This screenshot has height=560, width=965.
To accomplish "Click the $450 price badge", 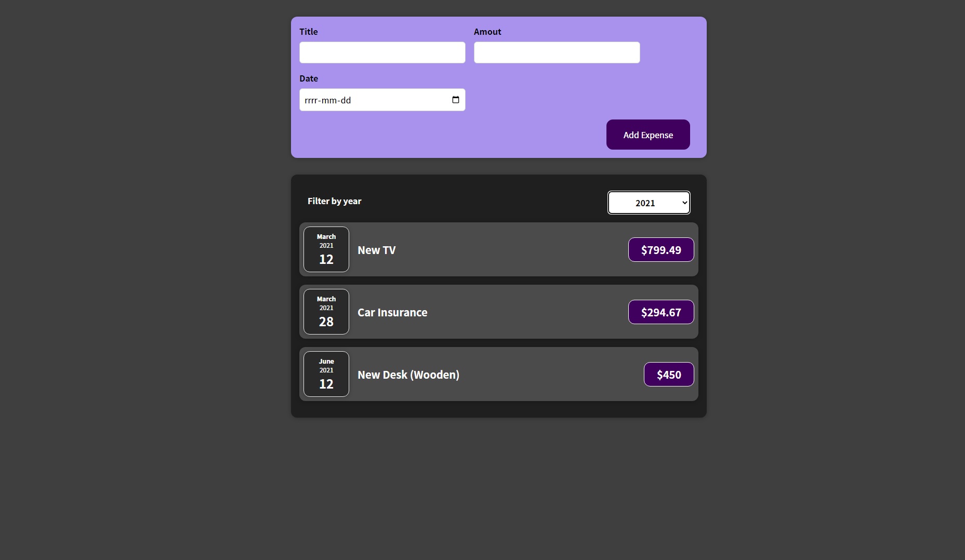I will click(x=668, y=375).
